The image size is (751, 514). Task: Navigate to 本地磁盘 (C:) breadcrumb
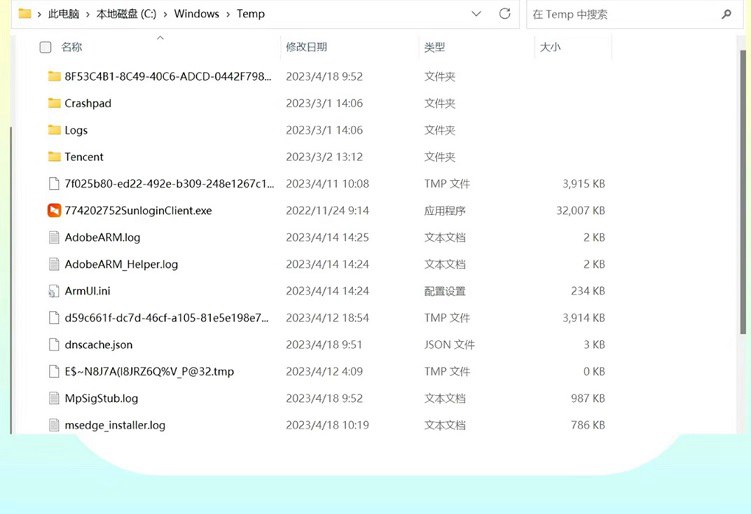pos(125,15)
